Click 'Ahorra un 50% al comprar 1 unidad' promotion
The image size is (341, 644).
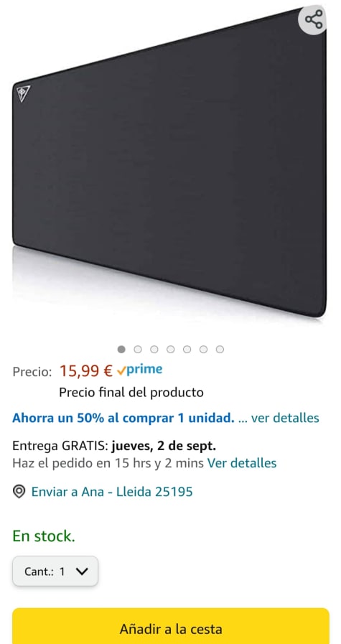[123, 418]
